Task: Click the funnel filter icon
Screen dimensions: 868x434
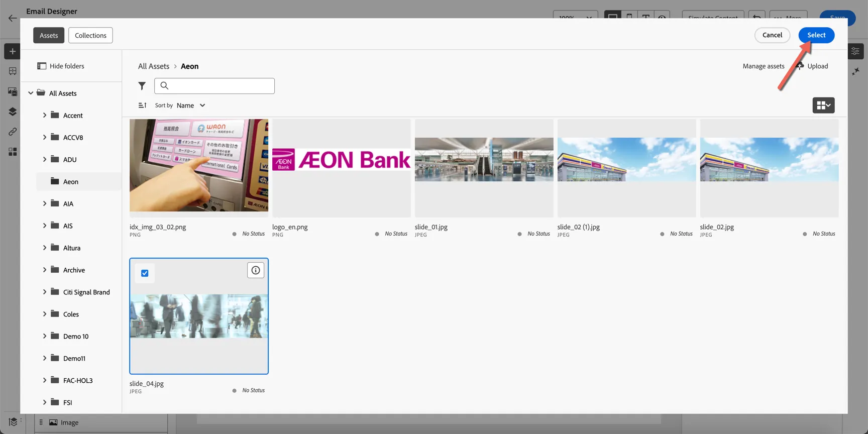Action: 142,86
